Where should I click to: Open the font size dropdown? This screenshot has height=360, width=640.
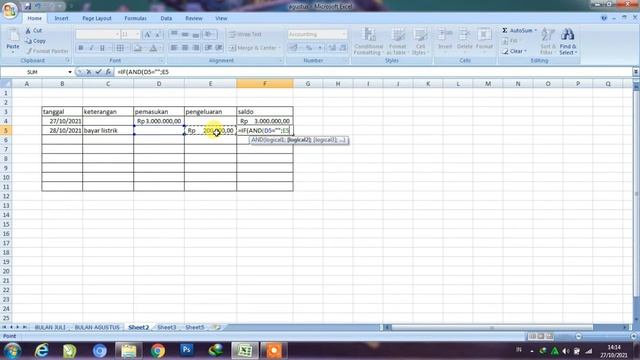[137, 34]
